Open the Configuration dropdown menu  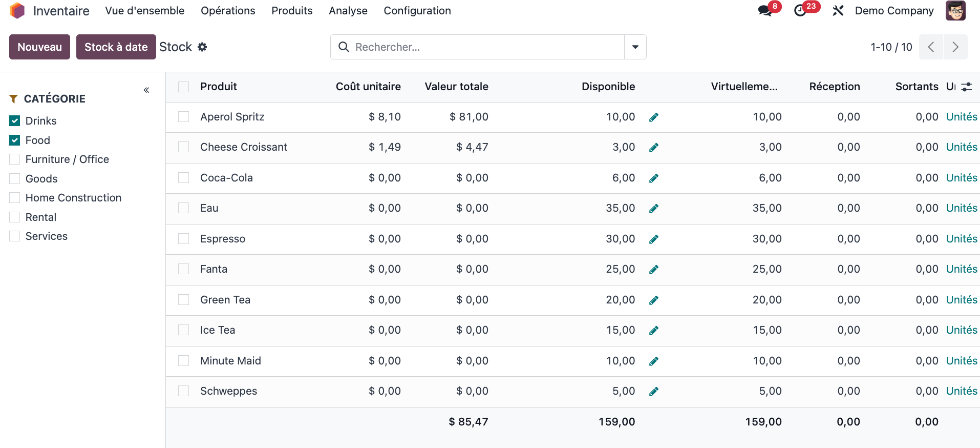pos(417,11)
